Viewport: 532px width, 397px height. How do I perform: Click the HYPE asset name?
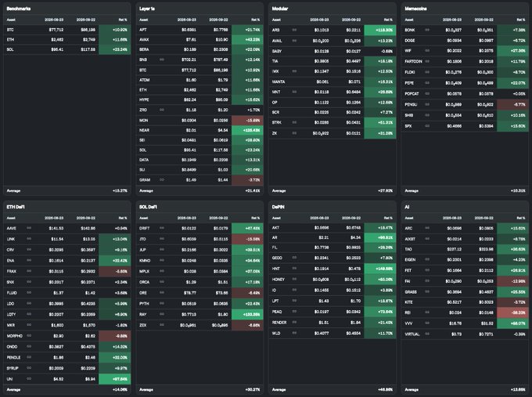click(144, 100)
